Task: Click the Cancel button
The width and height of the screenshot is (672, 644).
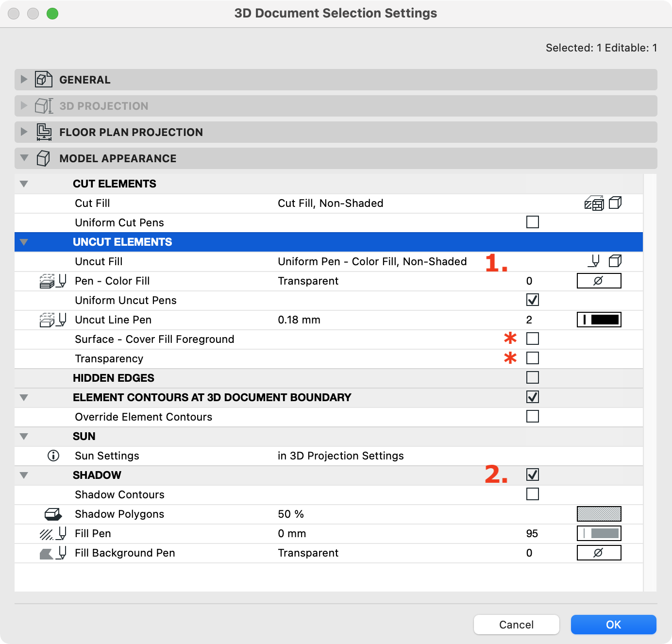Action: 517,625
